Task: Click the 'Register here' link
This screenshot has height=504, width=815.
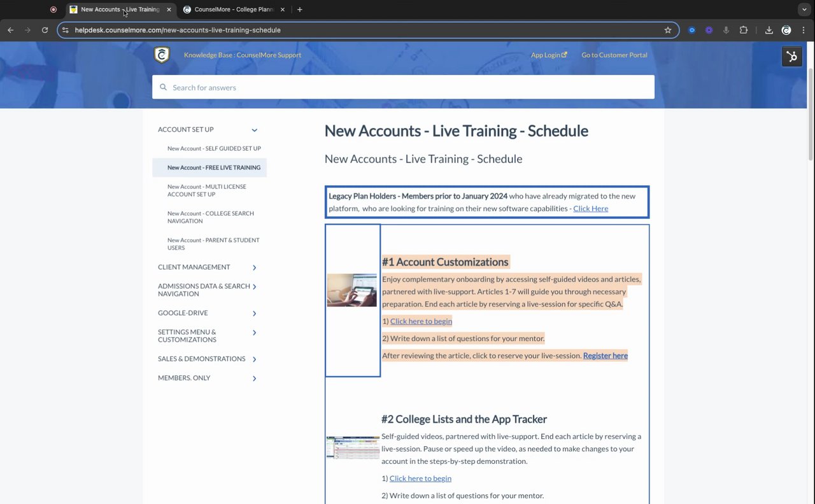Action: click(606, 356)
